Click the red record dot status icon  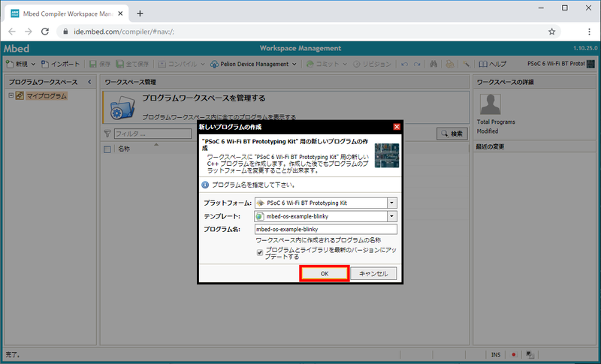click(514, 355)
